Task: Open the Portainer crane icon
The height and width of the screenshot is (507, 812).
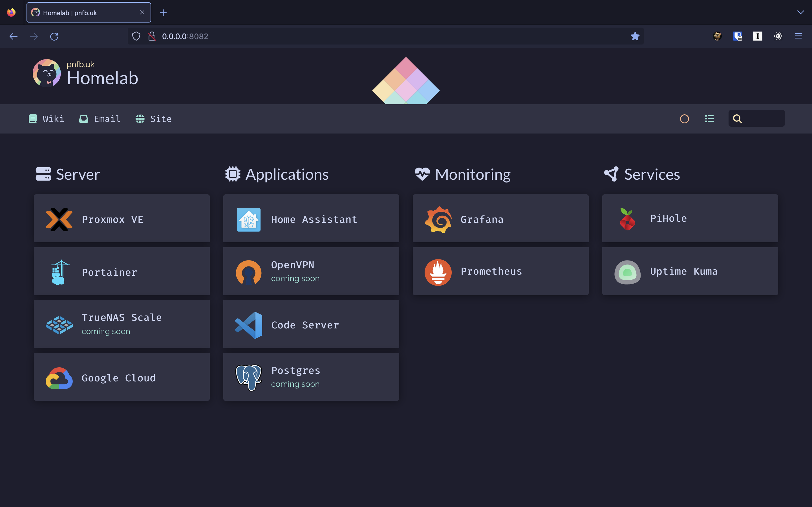Action: [59, 272]
